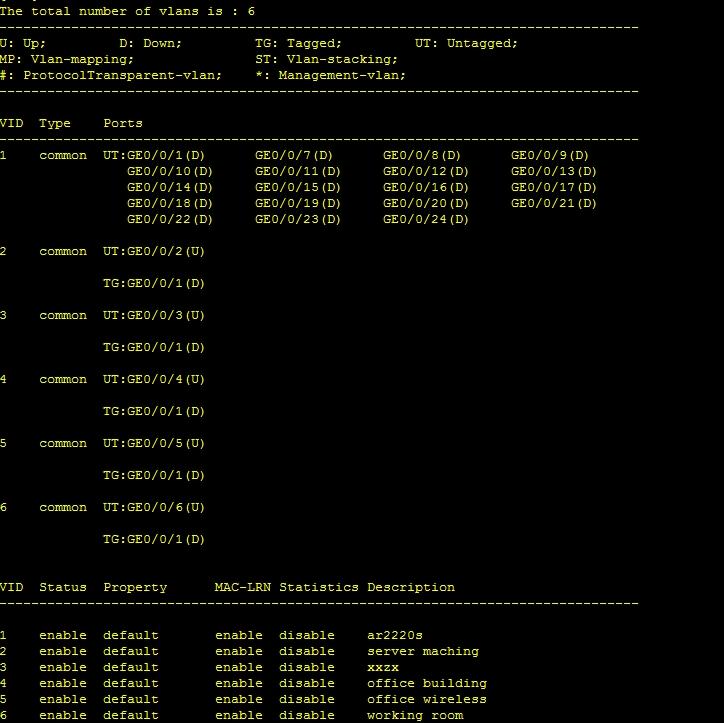
Task: Click port GE0/0/13(D)
Action: (x=553, y=171)
